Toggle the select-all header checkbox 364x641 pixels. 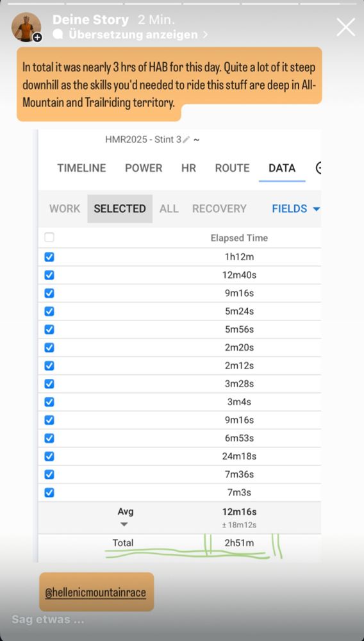point(49,238)
